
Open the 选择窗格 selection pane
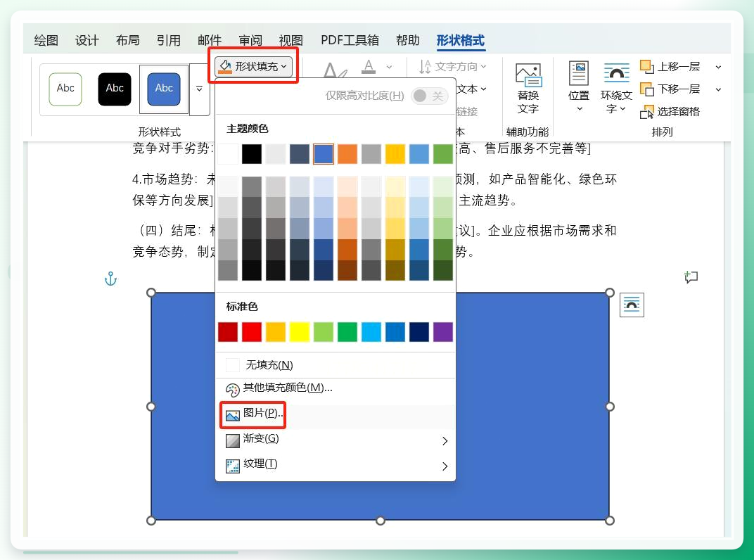[670, 112]
